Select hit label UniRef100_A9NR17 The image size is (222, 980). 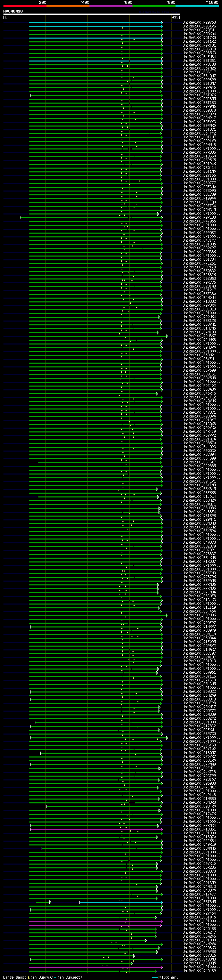point(199,118)
